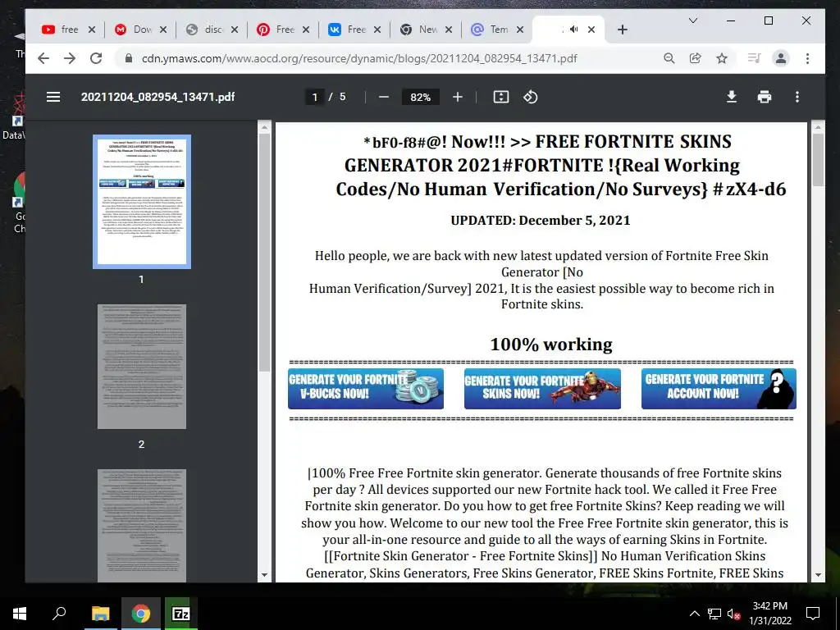Toggle the PDF sidebar hamburger menu
The image size is (840, 630).
pyautogui.click(x=53, y=97)
